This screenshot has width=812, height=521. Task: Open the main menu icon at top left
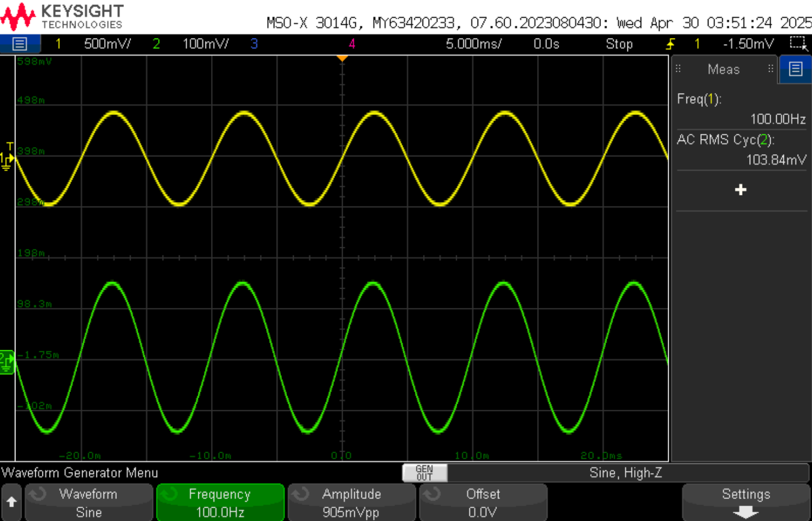point(20,44)
